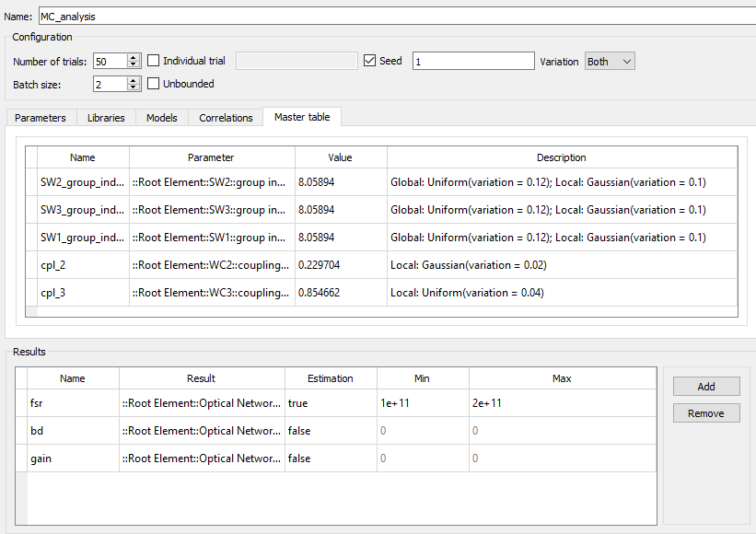
Task: Go to the Correlations tab
Action: [226, 118]
